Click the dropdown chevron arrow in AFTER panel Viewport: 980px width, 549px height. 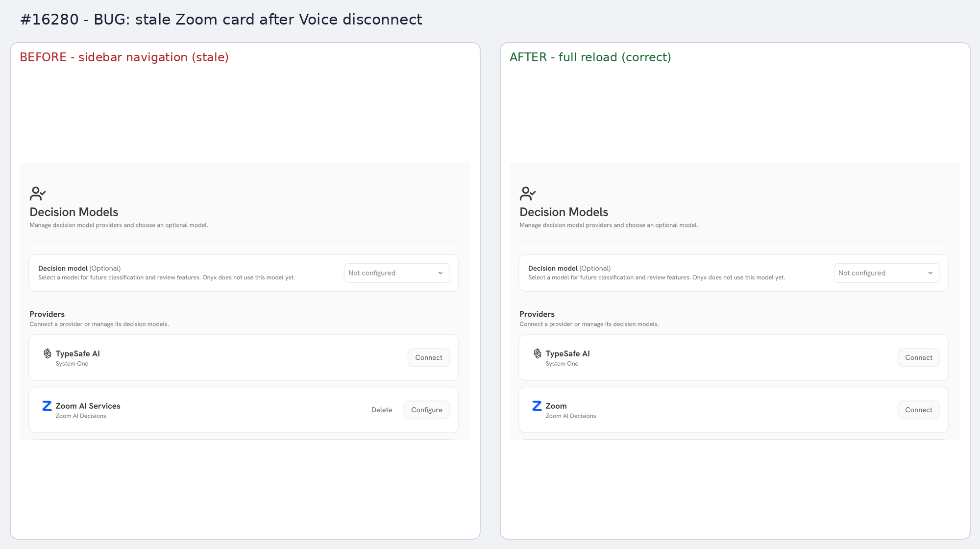[x=931, y=273]
